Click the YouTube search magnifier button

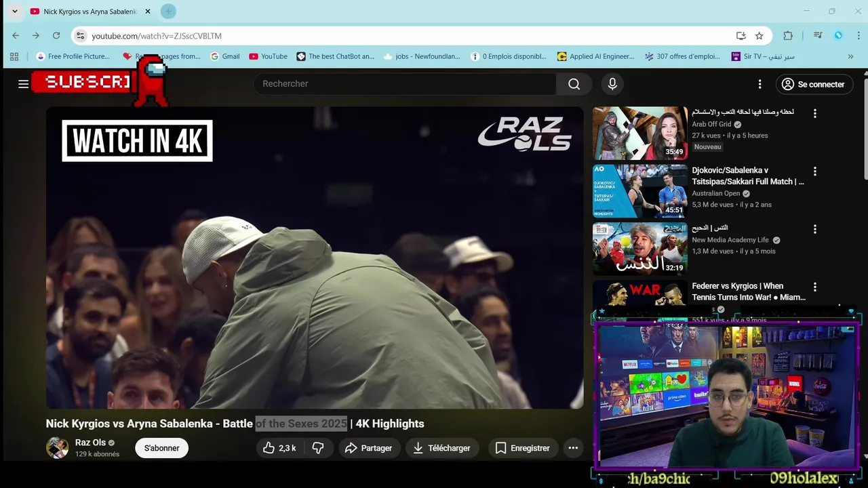coord(574,84)
